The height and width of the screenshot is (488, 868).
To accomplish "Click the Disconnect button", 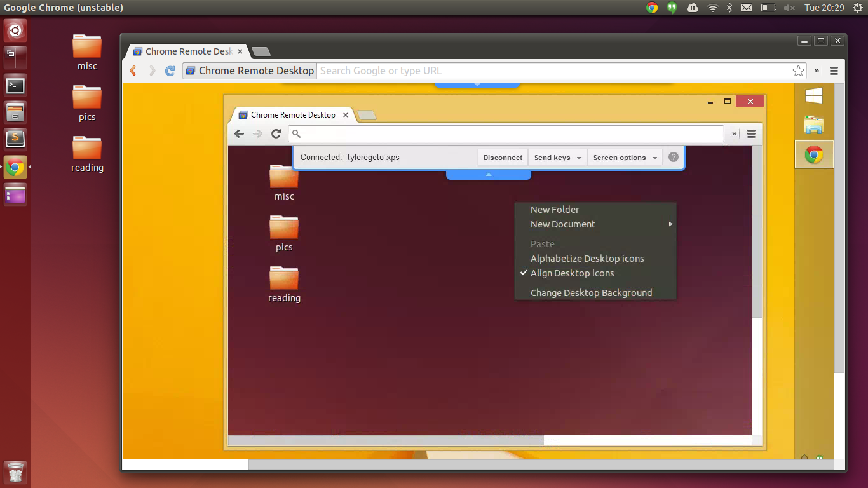I will click(503, 158).
